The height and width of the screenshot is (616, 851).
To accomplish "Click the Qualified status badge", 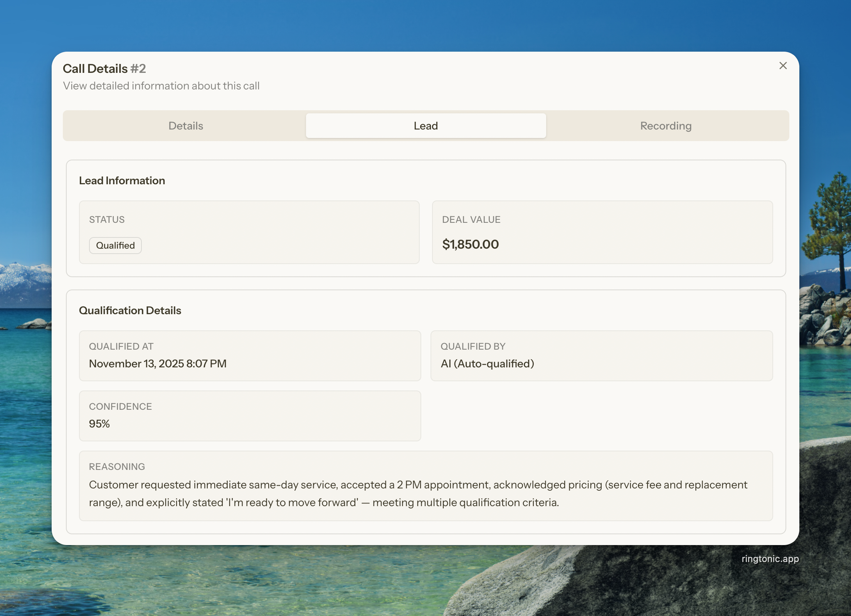I will [115, 246].
